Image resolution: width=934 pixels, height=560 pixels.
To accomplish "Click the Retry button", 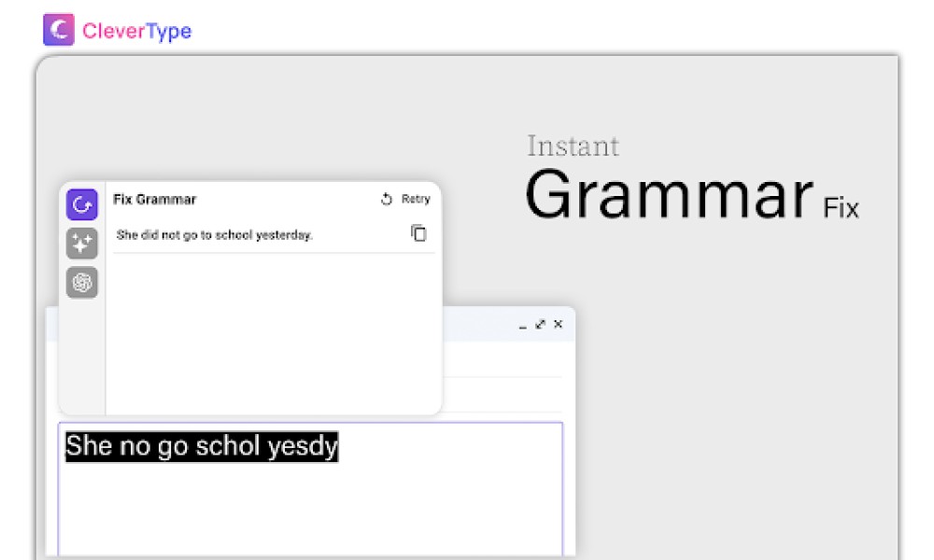I will pyautogui.click(x=405, y=199).
